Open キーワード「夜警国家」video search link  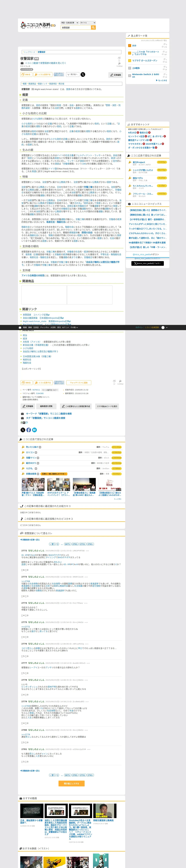49,413
